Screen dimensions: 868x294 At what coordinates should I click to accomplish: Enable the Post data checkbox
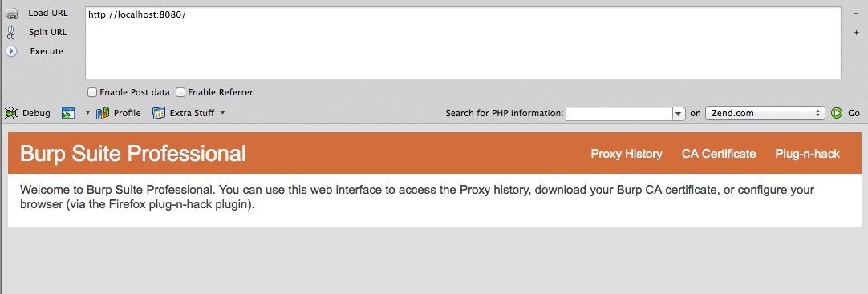[92, 92]
